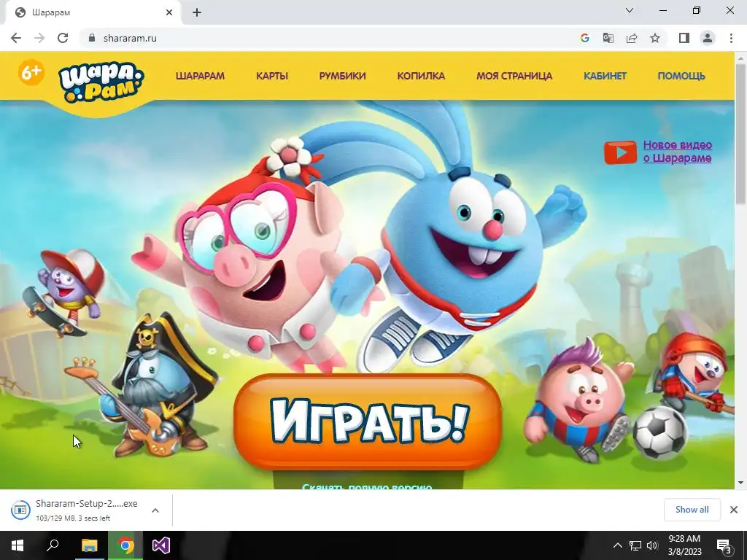
Task: Open a new browser tab
Action: tap(197, 12)
